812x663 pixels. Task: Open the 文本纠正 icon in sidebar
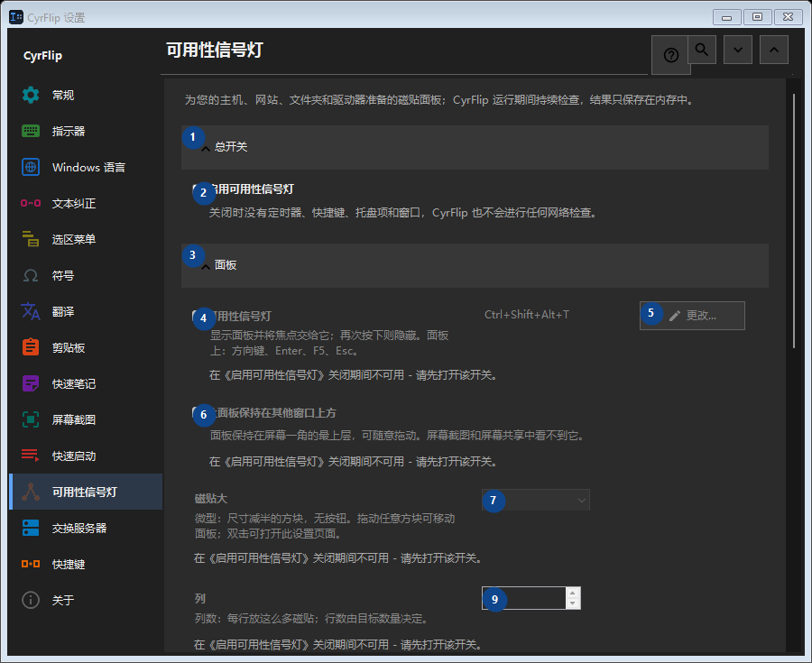pyautogui.click(x=31, y=203)
